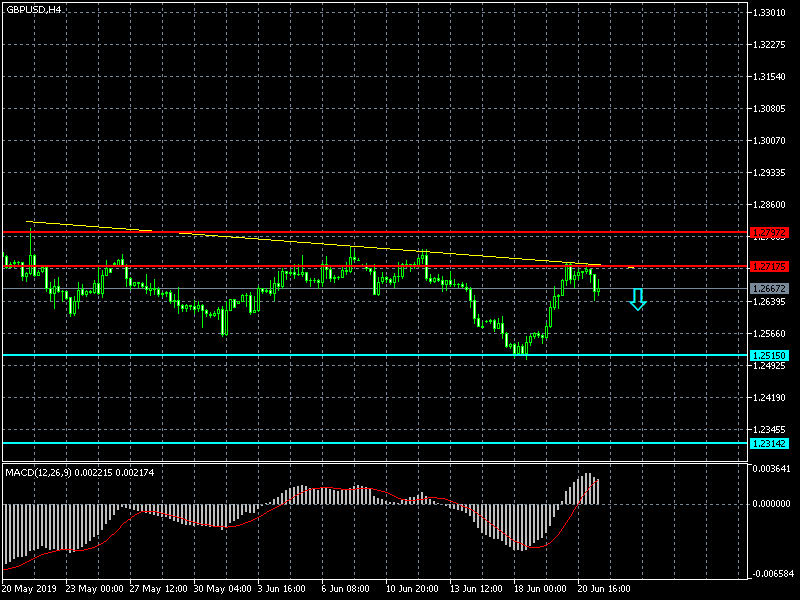Click the GBPUSD,H4 chart title label

click(x=32, y=9)
